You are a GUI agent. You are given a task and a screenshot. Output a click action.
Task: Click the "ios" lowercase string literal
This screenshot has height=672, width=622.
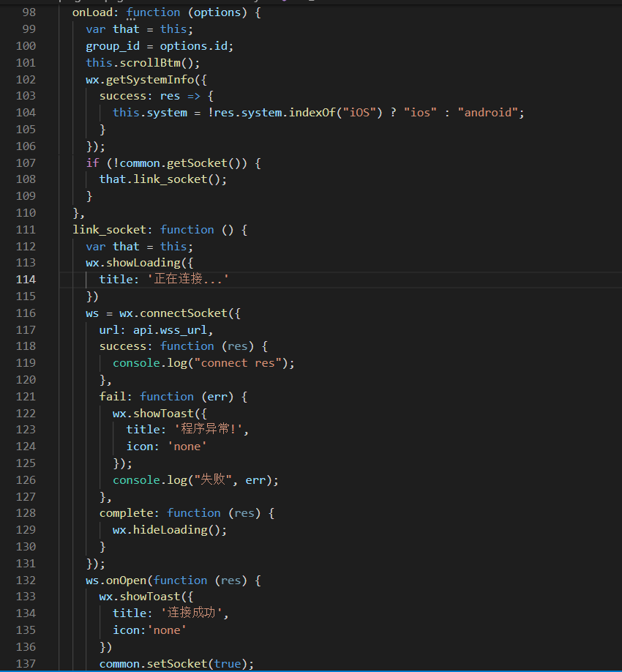420,112
